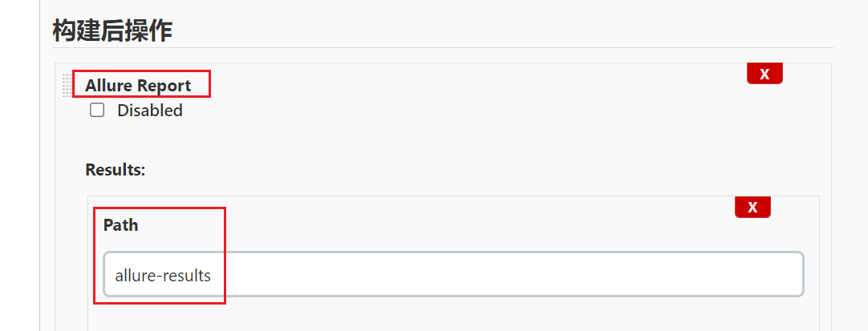Viewport: 868px width, 331px height.
Task: Delete the Allure Report post-build step
Action: coord(765,74)
